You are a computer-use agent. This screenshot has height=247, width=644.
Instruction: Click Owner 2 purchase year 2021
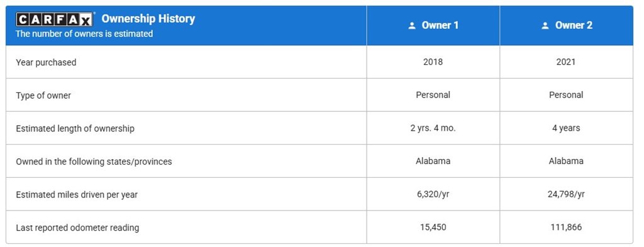tap(566, 62)
